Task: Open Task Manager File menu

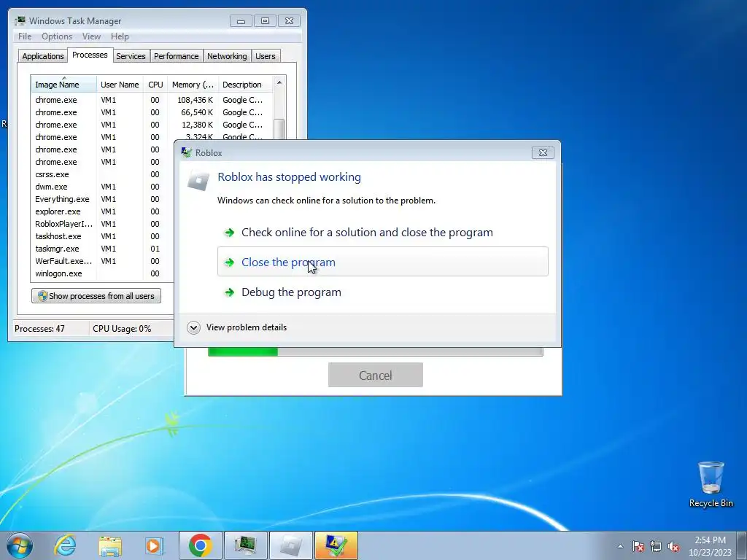Action: point(25,36)
